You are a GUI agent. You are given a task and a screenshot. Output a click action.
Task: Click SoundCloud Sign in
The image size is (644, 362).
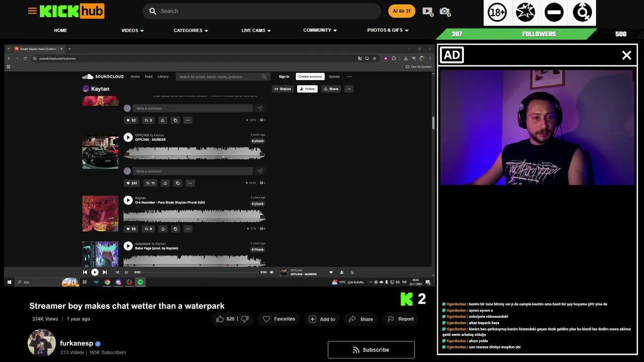[x=284, y=76]
